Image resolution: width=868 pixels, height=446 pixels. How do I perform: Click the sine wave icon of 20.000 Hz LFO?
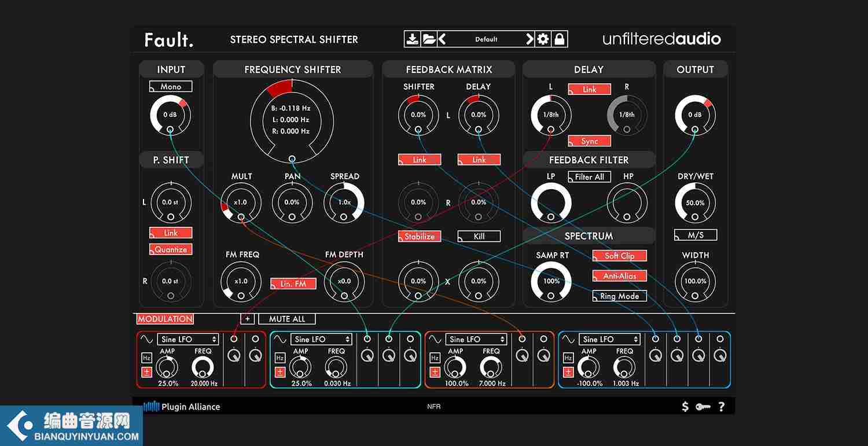(x=147, y=339)
